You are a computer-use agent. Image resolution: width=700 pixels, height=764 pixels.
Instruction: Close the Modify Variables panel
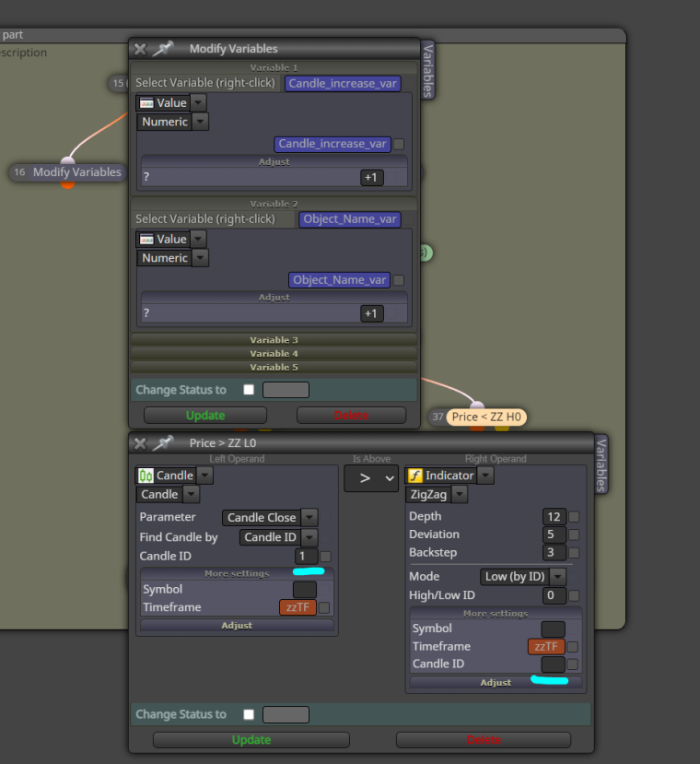point(140,49)
